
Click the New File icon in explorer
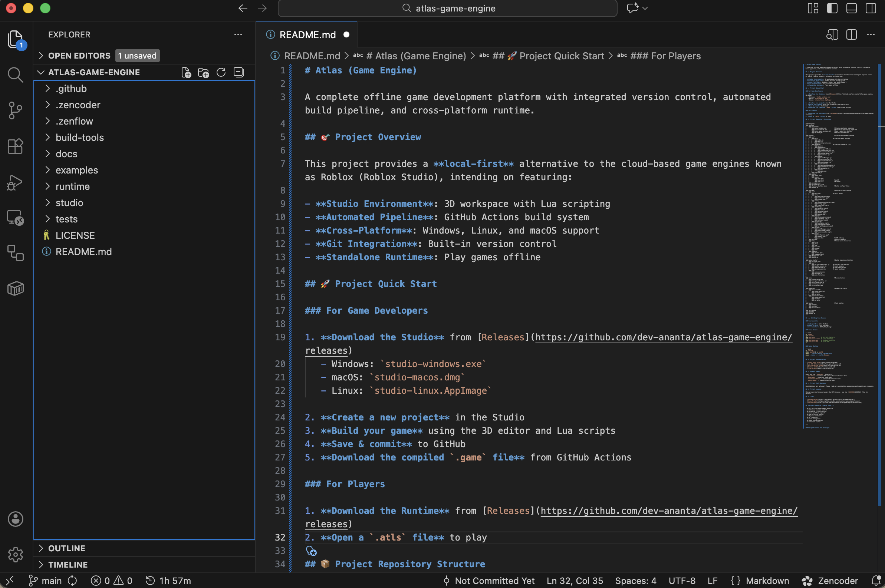point(186,72)
